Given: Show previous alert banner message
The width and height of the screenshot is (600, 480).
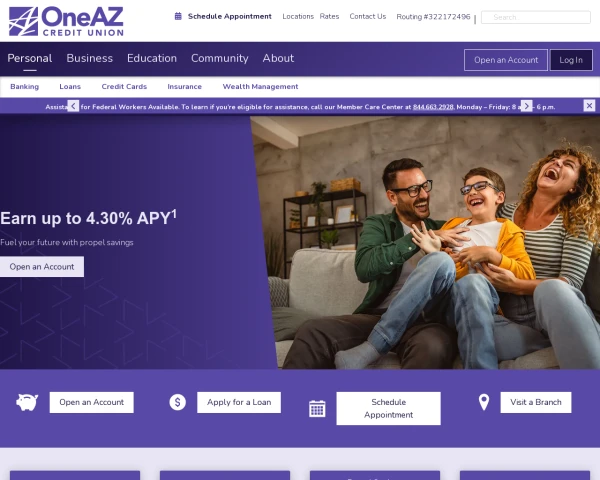Looking at the screenshot, I should pos(73,106).
